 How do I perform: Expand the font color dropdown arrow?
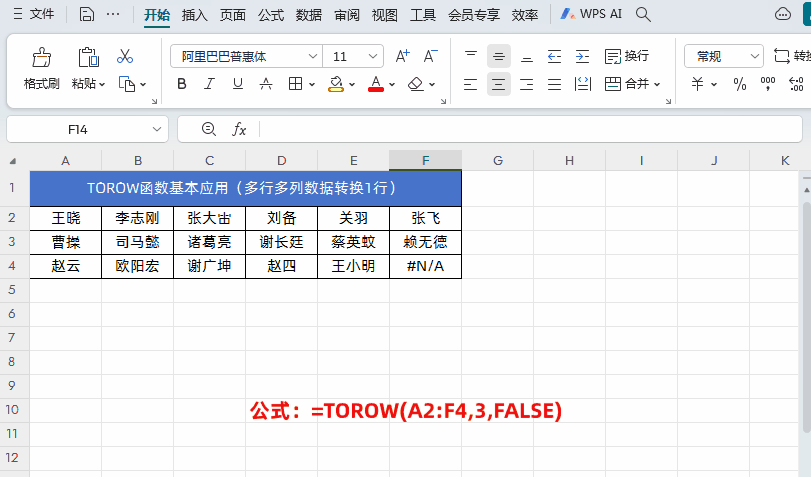point(392,84)
